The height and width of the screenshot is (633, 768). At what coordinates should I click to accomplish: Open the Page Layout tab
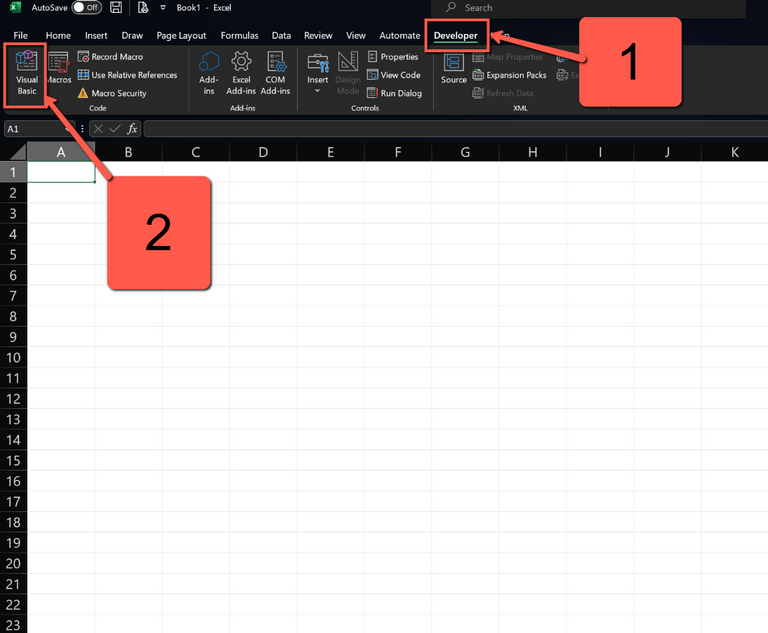pyautogui.click(x=181, y=36)
